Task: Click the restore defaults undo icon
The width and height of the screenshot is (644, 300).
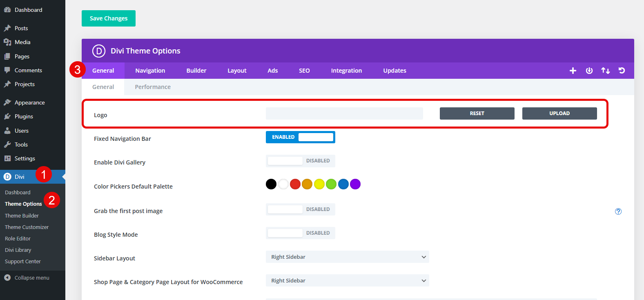Action: coord(622,71)
